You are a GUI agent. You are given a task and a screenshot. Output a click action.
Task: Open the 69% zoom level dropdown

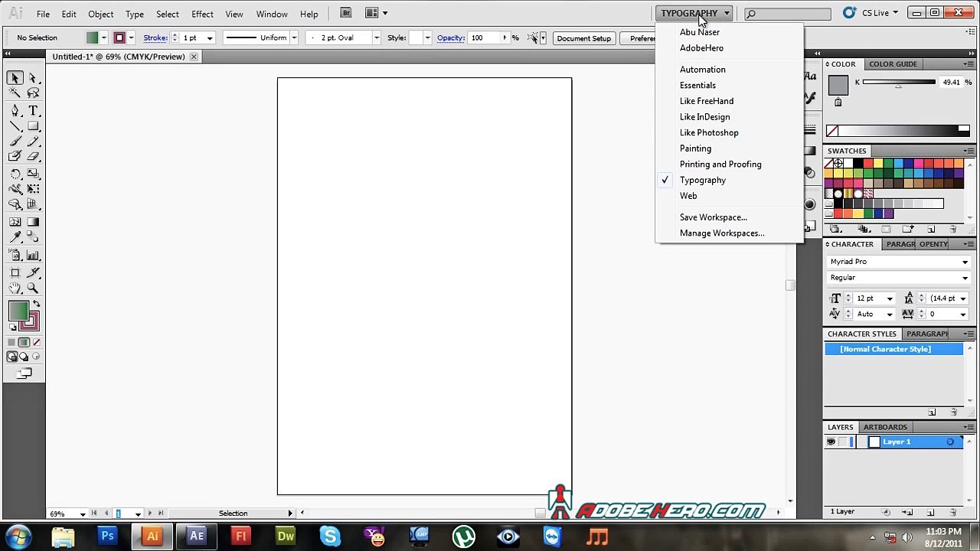[82, 514]
